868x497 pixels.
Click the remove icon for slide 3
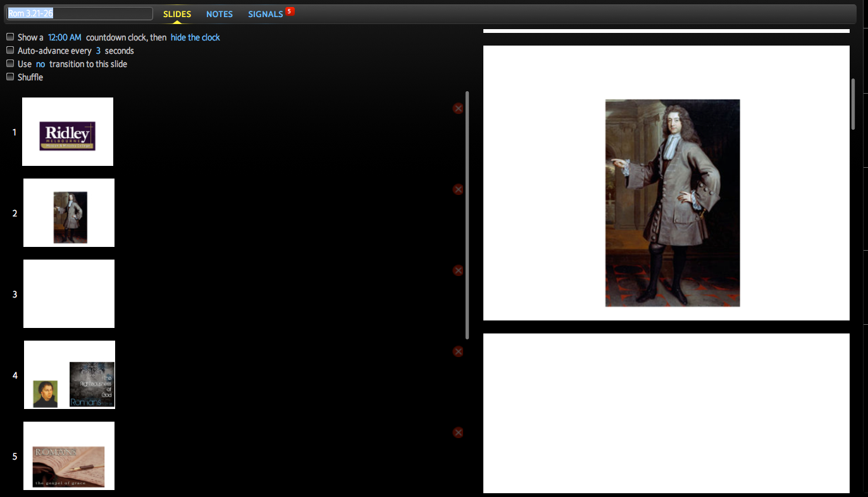click(x=458, y=270)
